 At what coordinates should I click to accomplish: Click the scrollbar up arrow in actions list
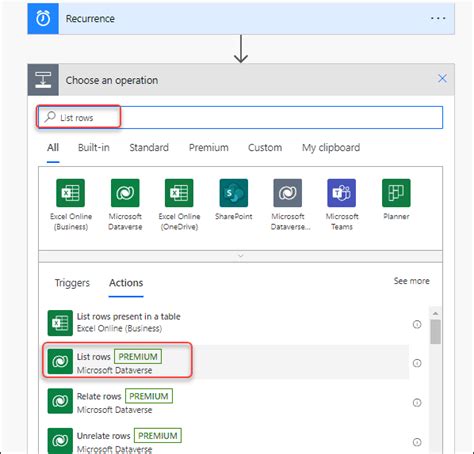tap(435, 314)
